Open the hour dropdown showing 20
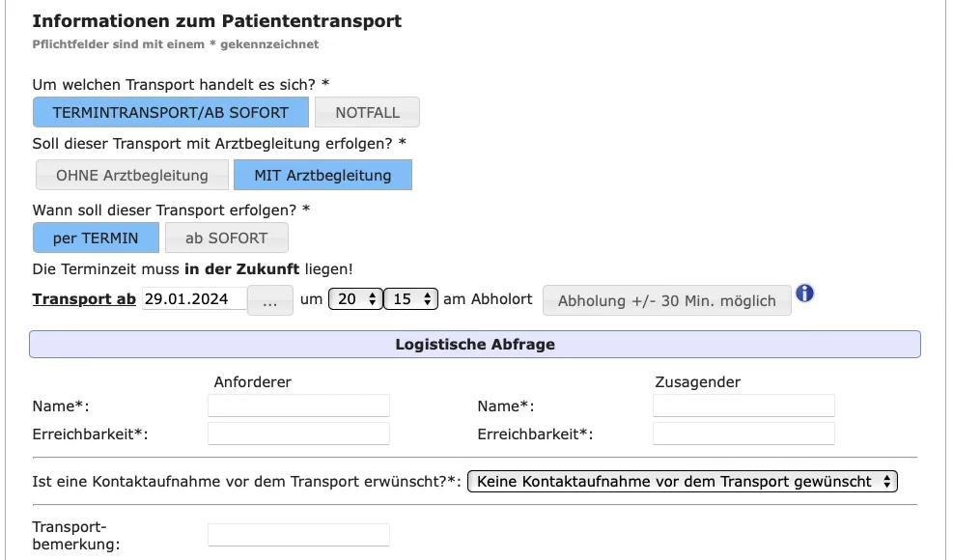Screen dimensions: 953x560 coord(355,299)
